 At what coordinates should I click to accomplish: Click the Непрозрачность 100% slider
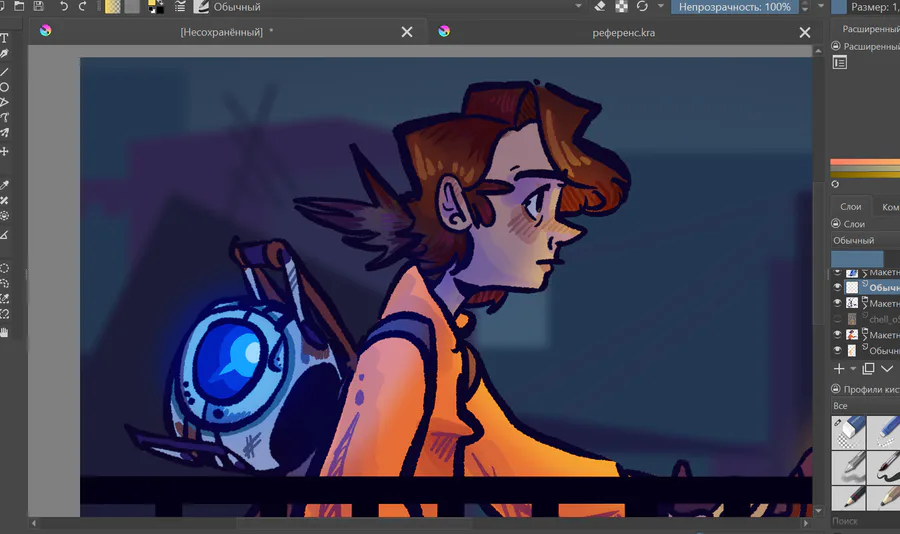(735, 6)
